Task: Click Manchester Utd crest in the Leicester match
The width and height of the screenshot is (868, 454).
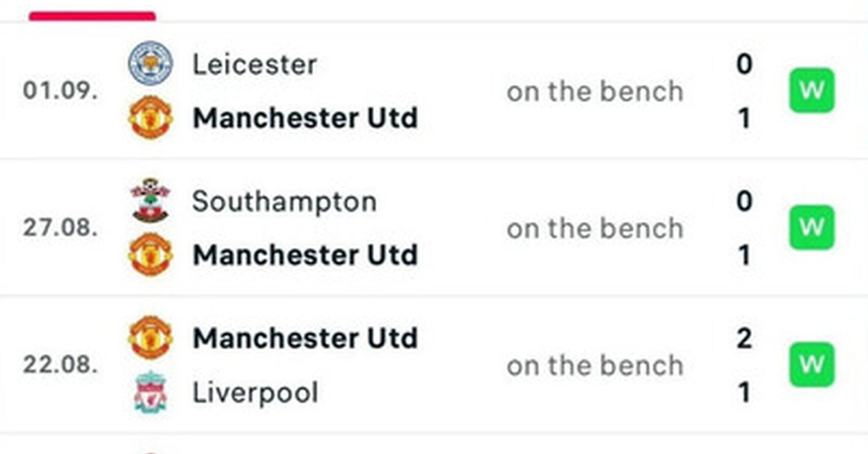Action: point(150,117)
